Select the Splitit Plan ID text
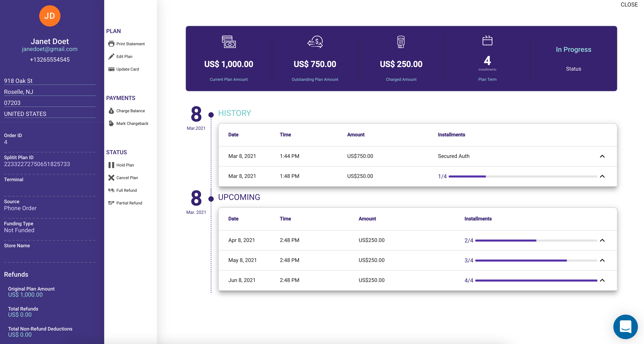The width and height of the screenshot is (644, 344). (x=37, y=164)
